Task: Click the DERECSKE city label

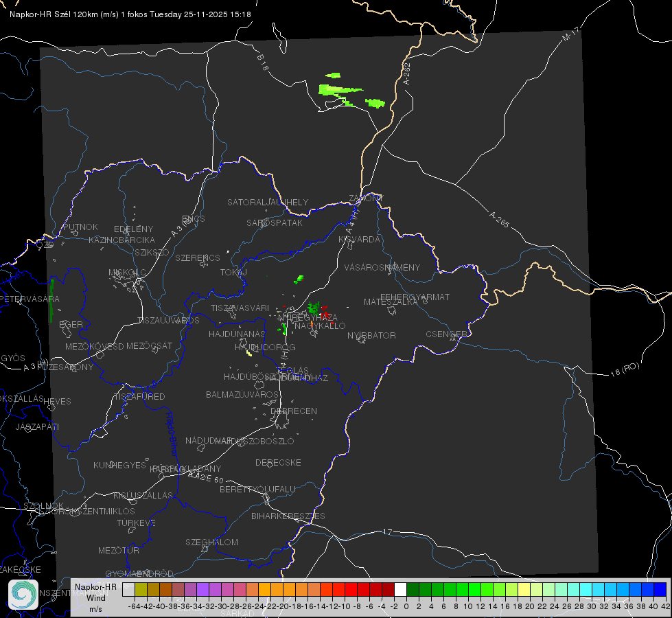Action: (278, 463)
